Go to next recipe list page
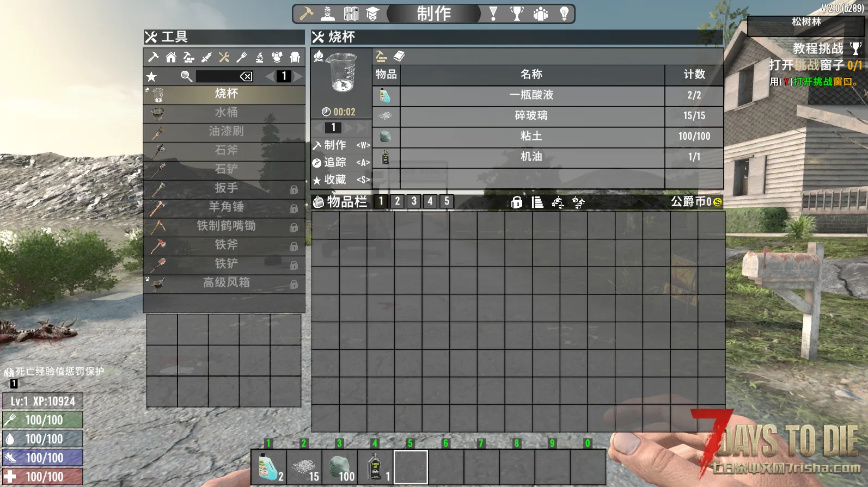Image resolution: width=868 pixels, height=487 pixels. pyautogui.click(x=298, y=76)
